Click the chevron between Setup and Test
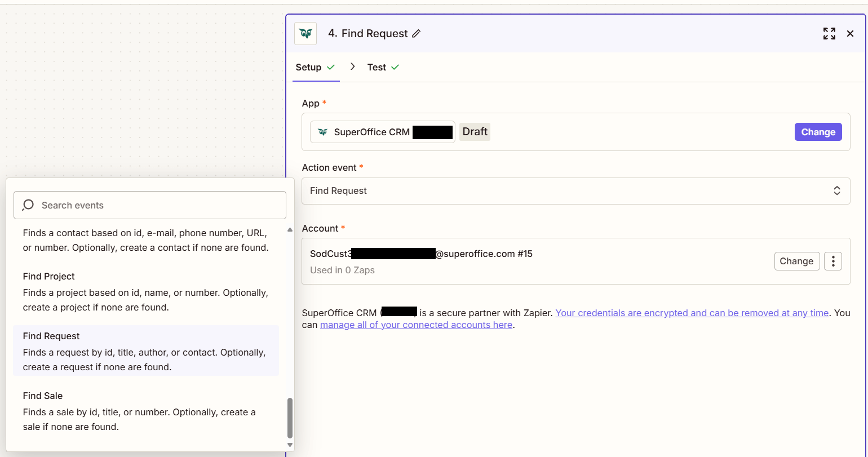The image size is (868, 457). pyautogui.click(x=353, y=66)
